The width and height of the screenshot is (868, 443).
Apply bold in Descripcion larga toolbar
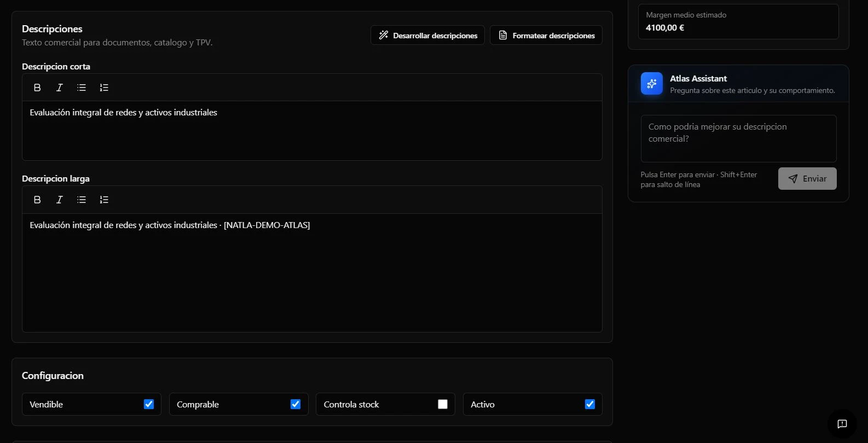(37, 200)
